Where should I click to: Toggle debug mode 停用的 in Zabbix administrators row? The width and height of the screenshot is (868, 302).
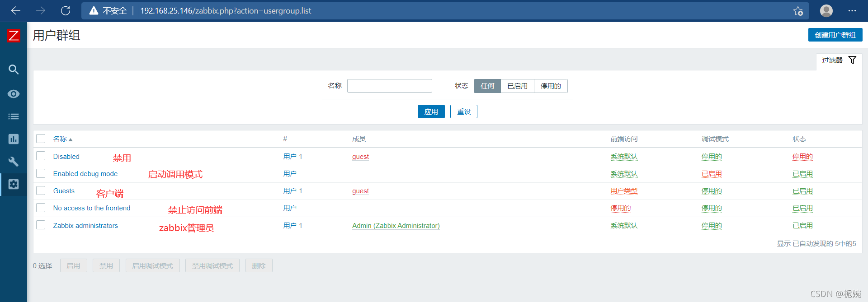coord(712,226)
